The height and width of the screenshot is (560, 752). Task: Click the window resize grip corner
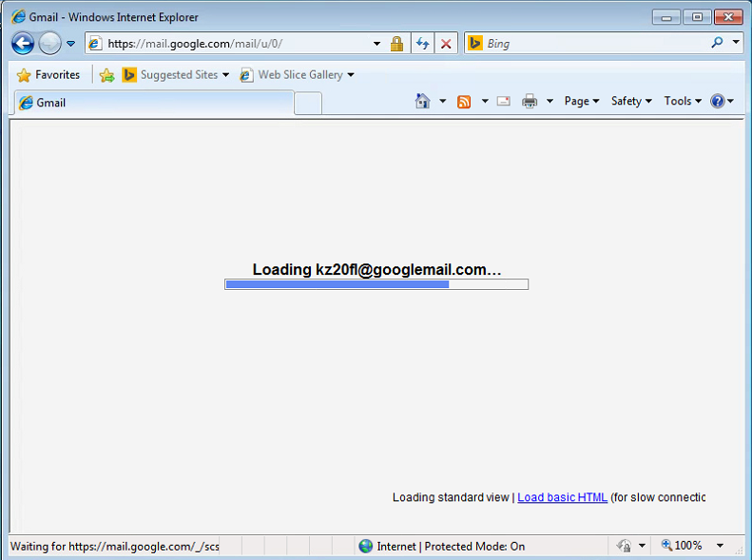(739, 550)
